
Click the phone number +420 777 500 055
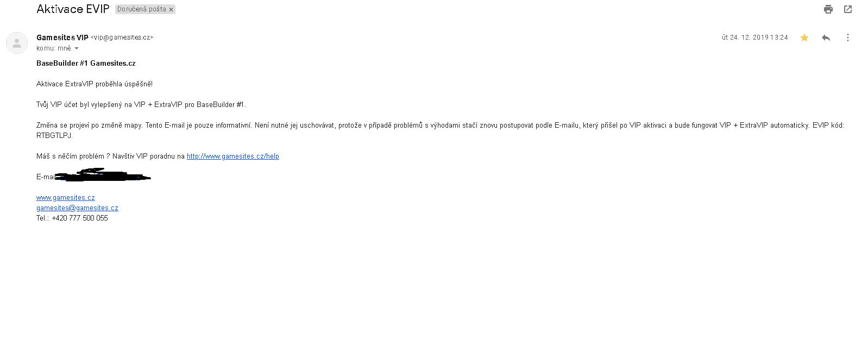(80, 218)
